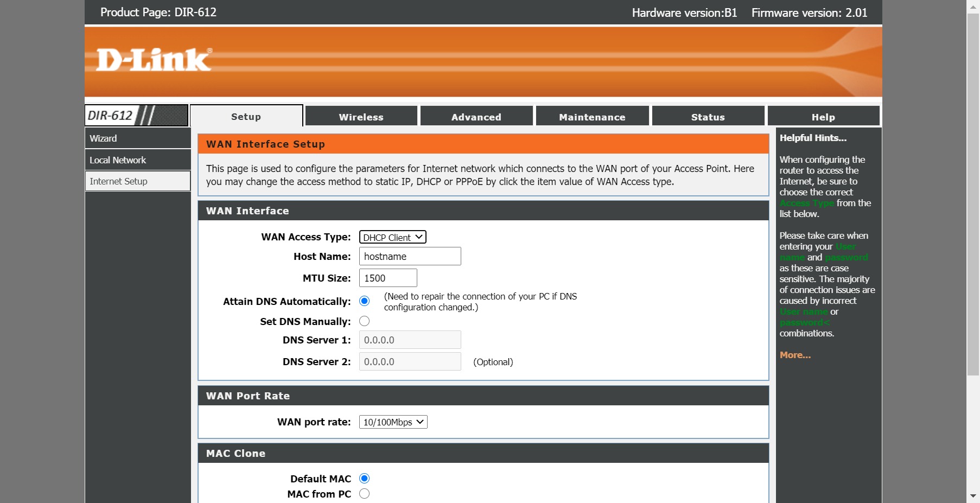Follow the More... link in Helpful Hints
The width and height of the screenshot is (980, 503).
[x=795, y=355]
